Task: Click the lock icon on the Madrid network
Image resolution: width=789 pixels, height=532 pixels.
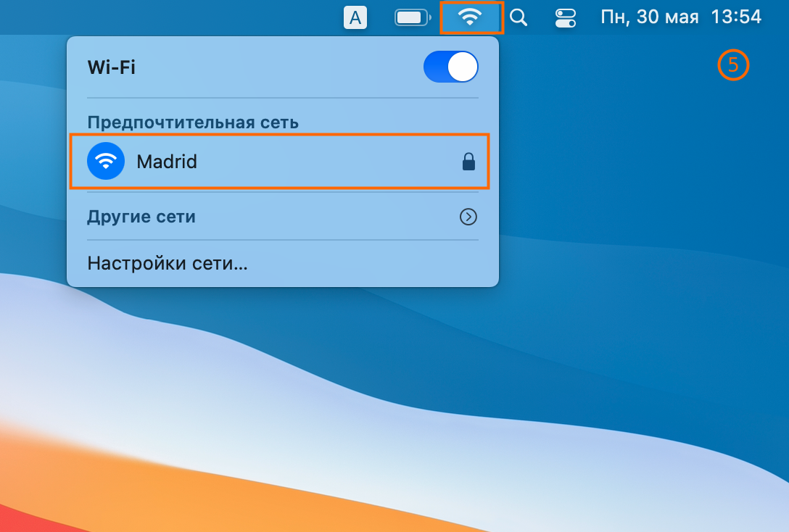Action: [468, 162]
